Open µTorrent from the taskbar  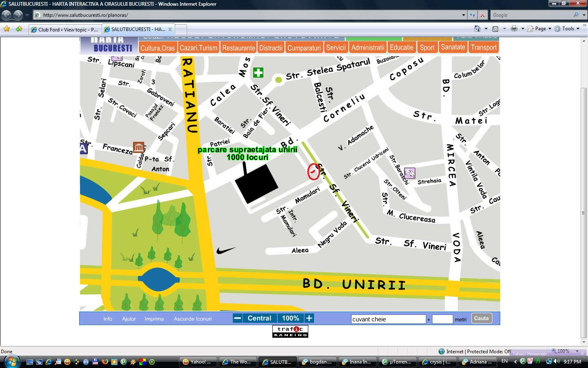396,362
